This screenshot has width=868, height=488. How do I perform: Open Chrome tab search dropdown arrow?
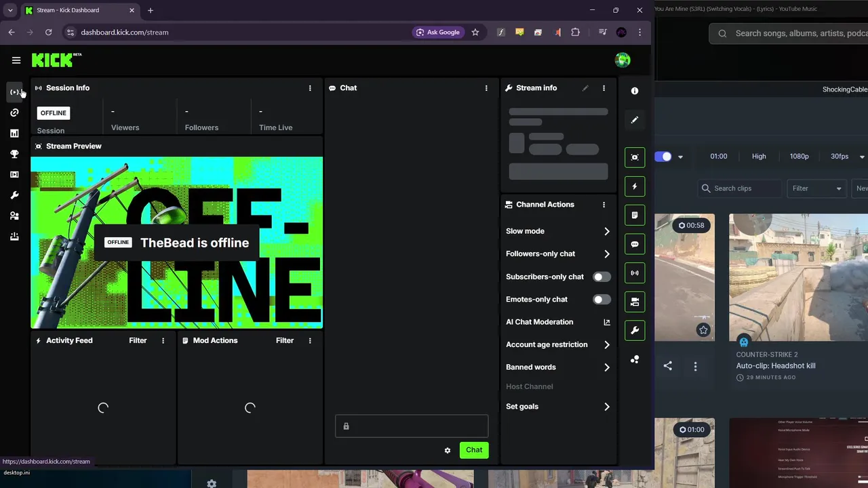[x=10, y=10]
